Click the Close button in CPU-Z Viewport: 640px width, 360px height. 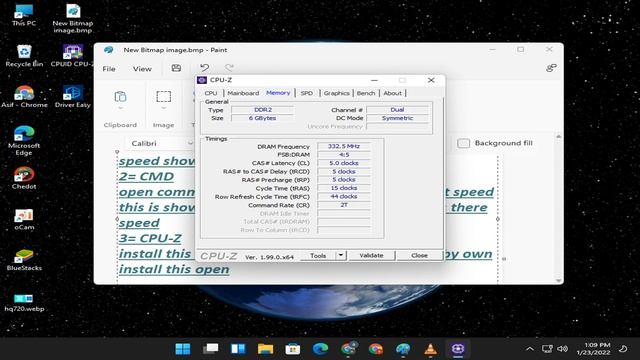tap(419, 256)
